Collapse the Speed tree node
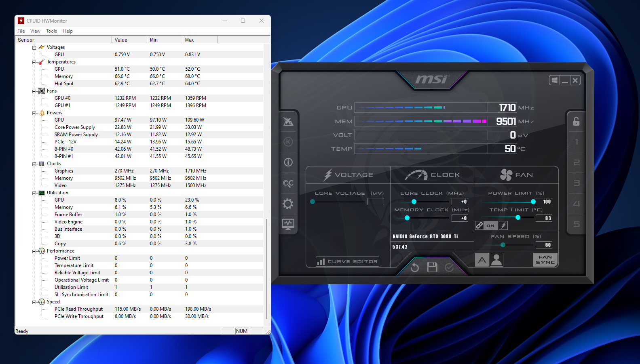The image size is (640, 364). coord(34,302)
